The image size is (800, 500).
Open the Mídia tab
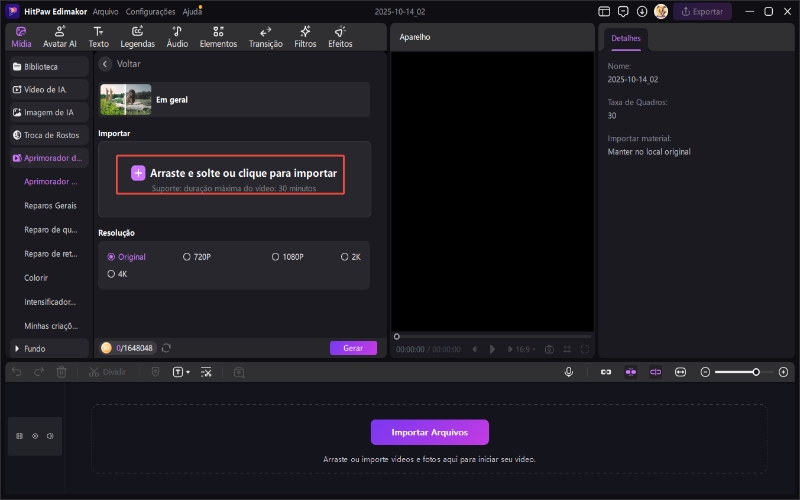click(x=21, y=37)
